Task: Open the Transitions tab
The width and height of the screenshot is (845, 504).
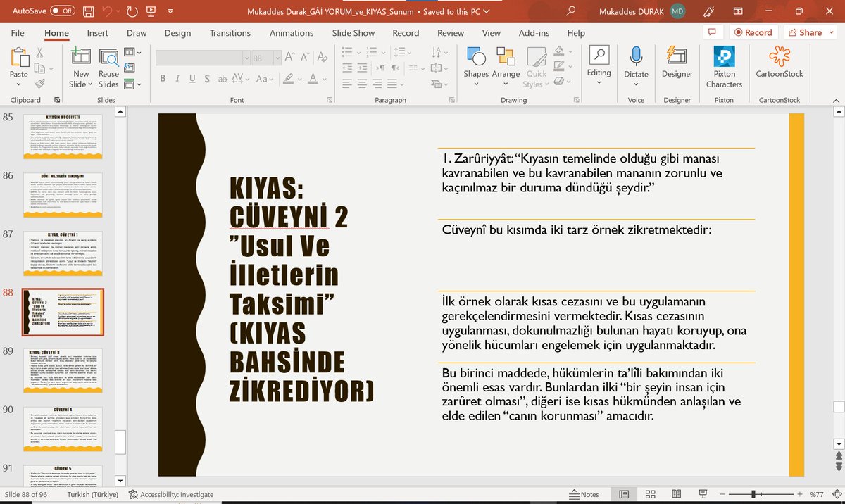Action: coord(230,33)
